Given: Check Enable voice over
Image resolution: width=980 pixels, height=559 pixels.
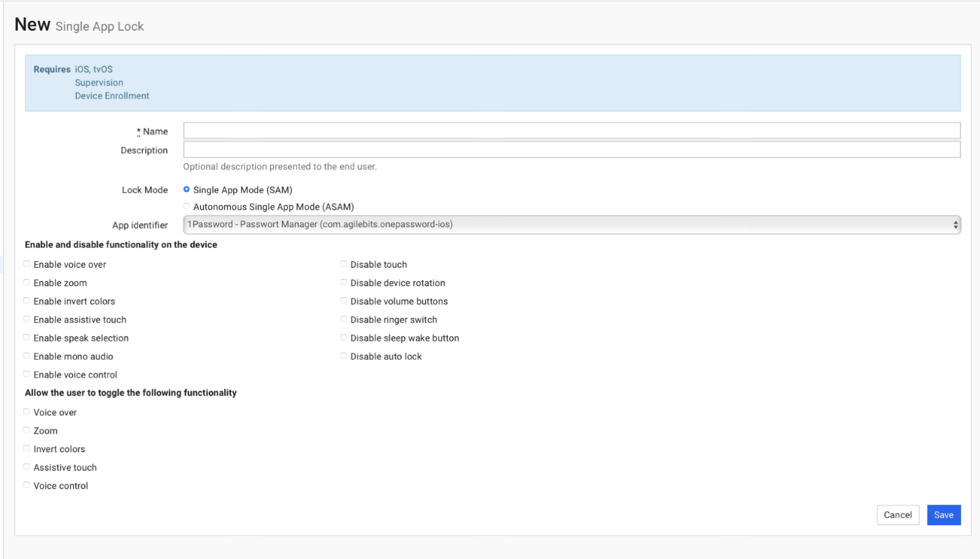Looking at the screenshot, I should coord(26,264).
